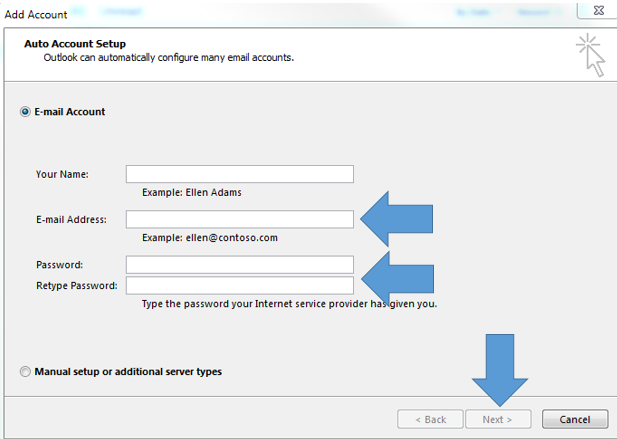Click the blue arrow beside the password fields
The image size is (617, 439).
coord(397,279)
